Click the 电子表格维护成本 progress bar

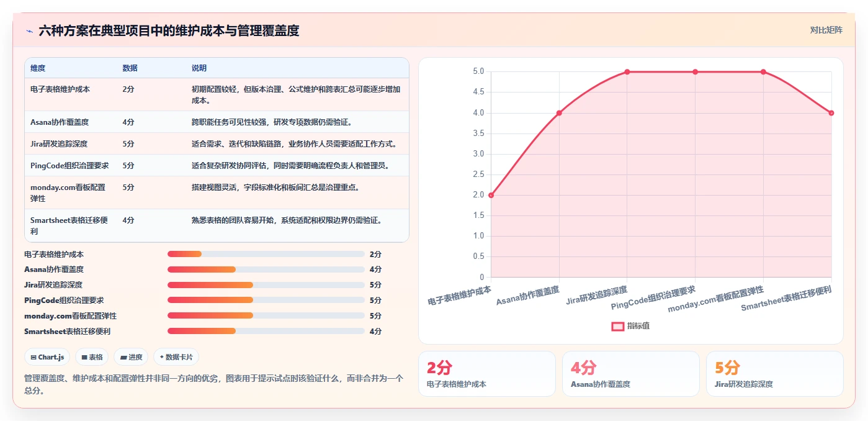pos(266,254)
